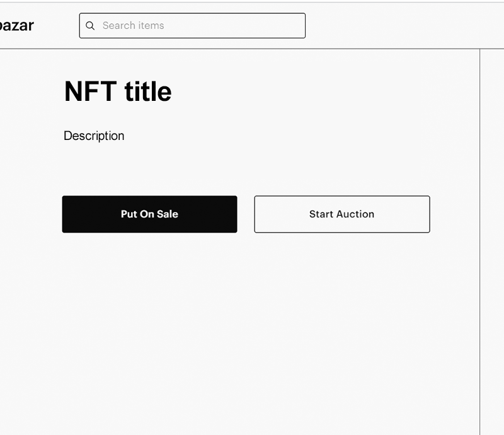Click the Put On Sale button
The height and width of the screenshot is (435, 504).
pos(149,214)
